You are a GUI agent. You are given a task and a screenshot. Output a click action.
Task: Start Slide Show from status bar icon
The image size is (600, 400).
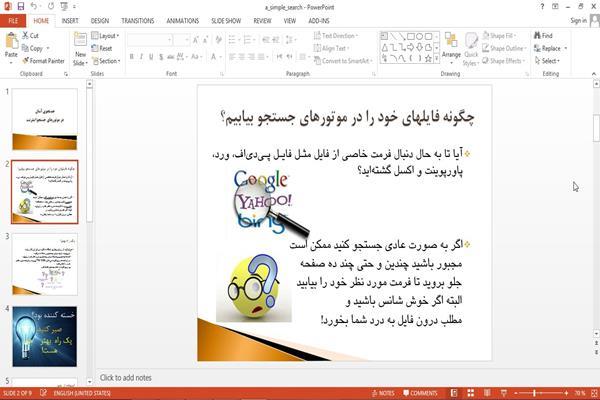[504, 393]
